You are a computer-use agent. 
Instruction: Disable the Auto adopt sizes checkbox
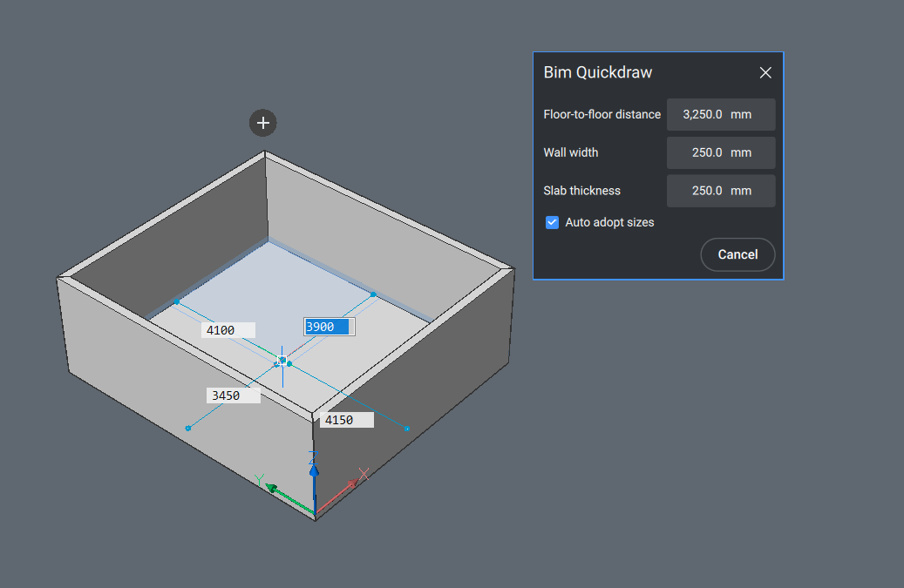552,222
